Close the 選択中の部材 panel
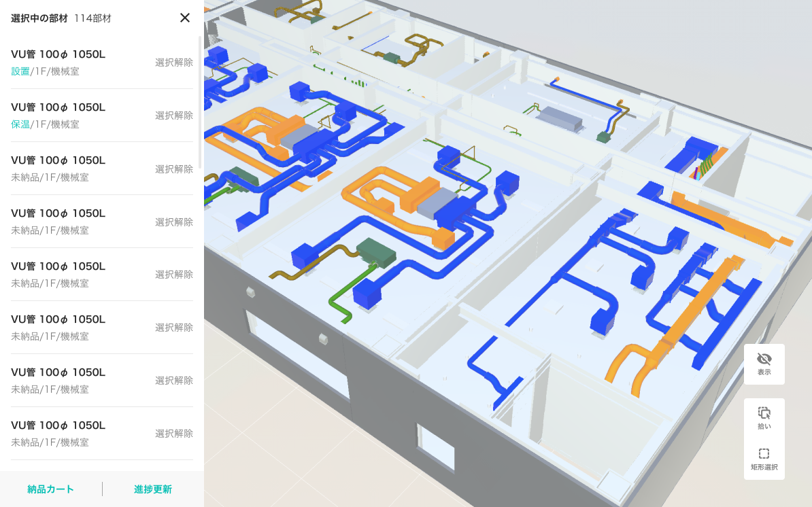812x507 pixels. 185,18
